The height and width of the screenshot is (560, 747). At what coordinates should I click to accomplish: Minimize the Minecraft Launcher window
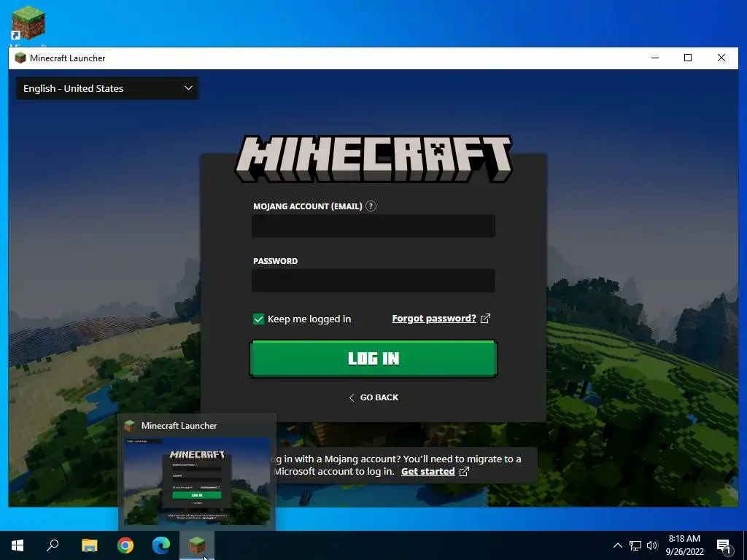tap(655, 58)
